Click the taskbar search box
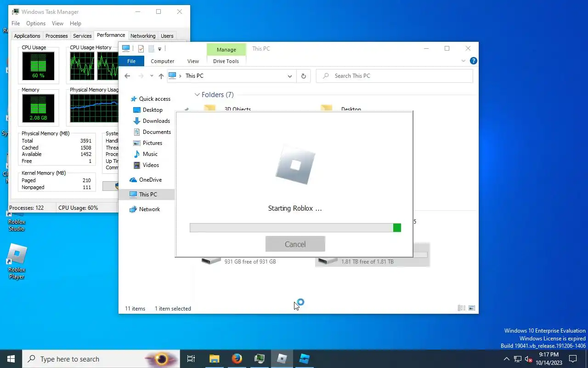588x368 pixels. 101,359
